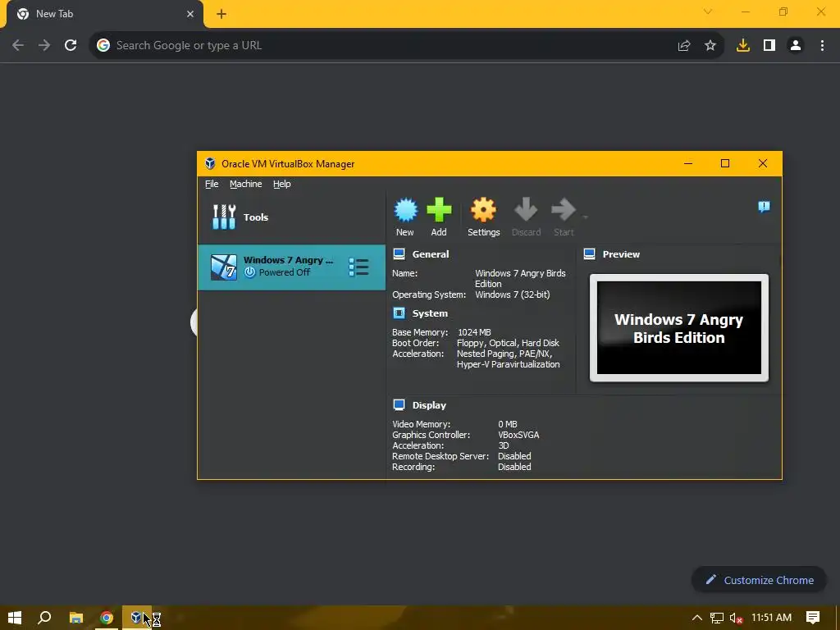Click Customize Chrome button
Screen dimensions: 840x630
click(x=759, y=580)
